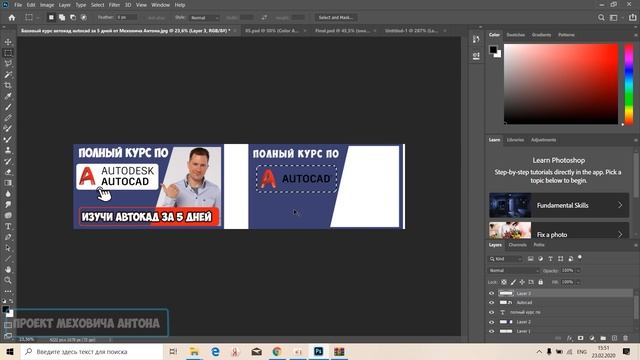Choose Intersect with selection mode icon
Viewport: 640px width, 360px height.
point(84,18)
